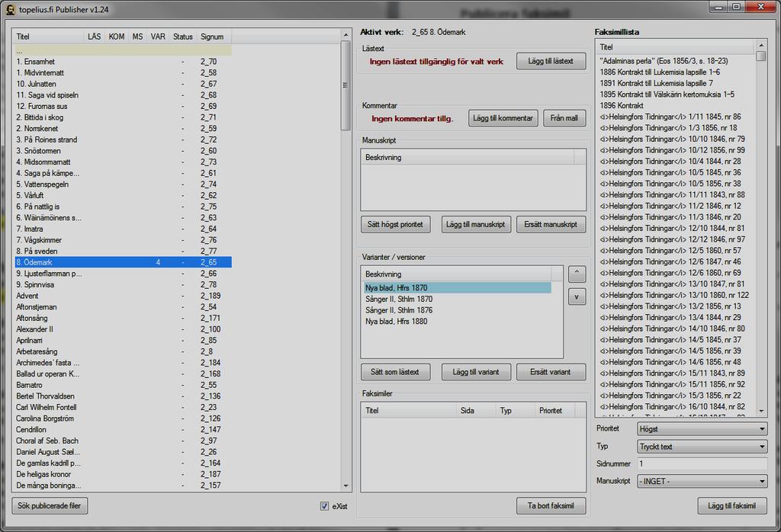The height and width of the screenshot is (532, 781).
Task: Click the Lägg till faksimil button
Action: tap(731, 505)
